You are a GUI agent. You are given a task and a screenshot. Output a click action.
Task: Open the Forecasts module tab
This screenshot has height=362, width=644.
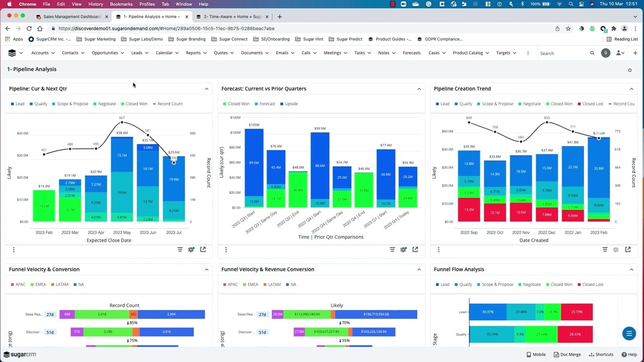coord(412,53)
